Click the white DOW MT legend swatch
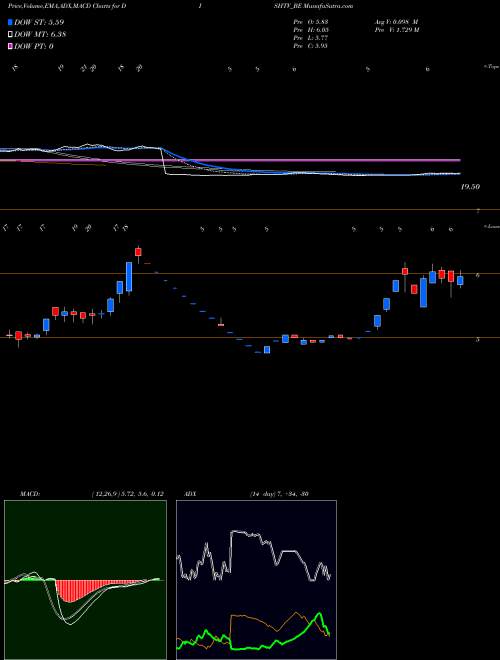The image size is (500, 660). tap(10, 35)
